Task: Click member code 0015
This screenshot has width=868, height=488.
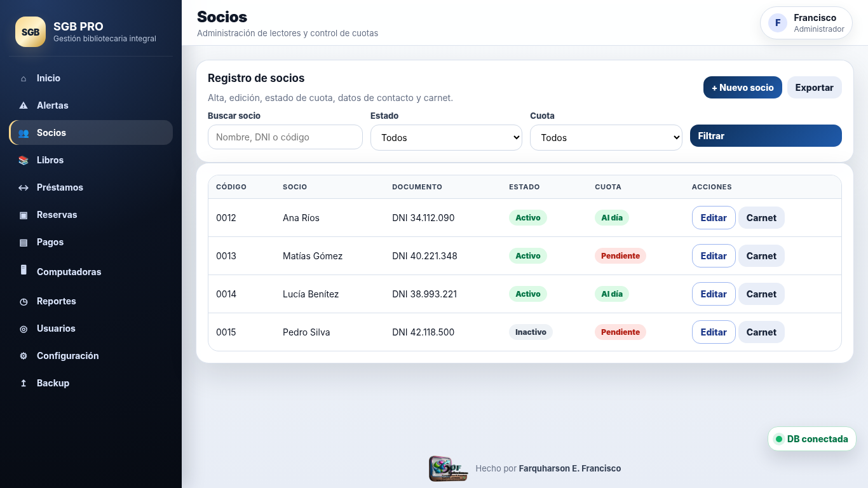Action: (x=226, y=332)
